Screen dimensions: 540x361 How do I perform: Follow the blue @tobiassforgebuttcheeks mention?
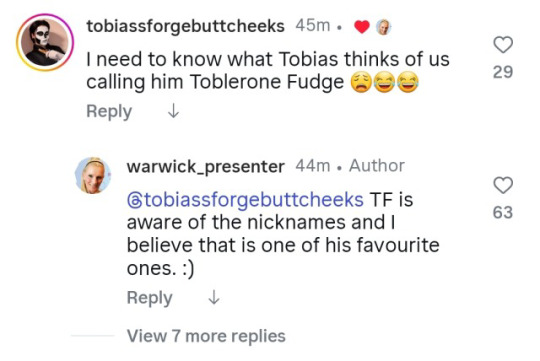pyautogui.click(x=245, y=200)
